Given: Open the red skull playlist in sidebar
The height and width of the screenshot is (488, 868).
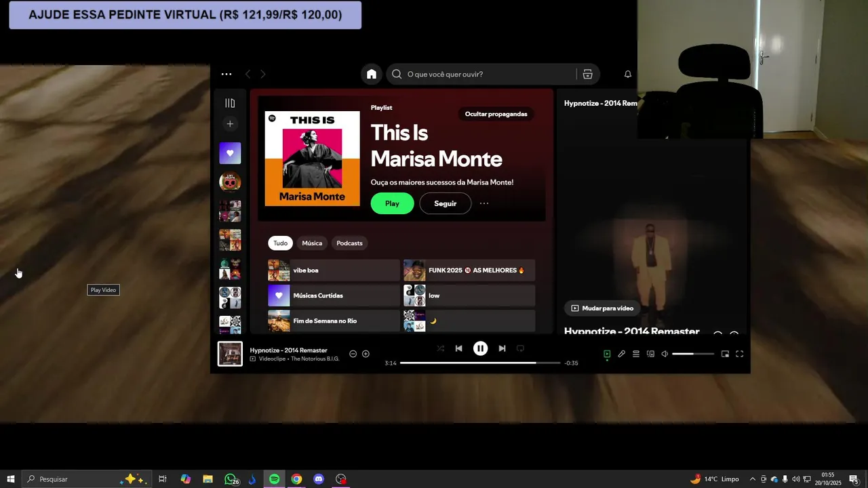Looking at the screenshot, I should (230, 182).
